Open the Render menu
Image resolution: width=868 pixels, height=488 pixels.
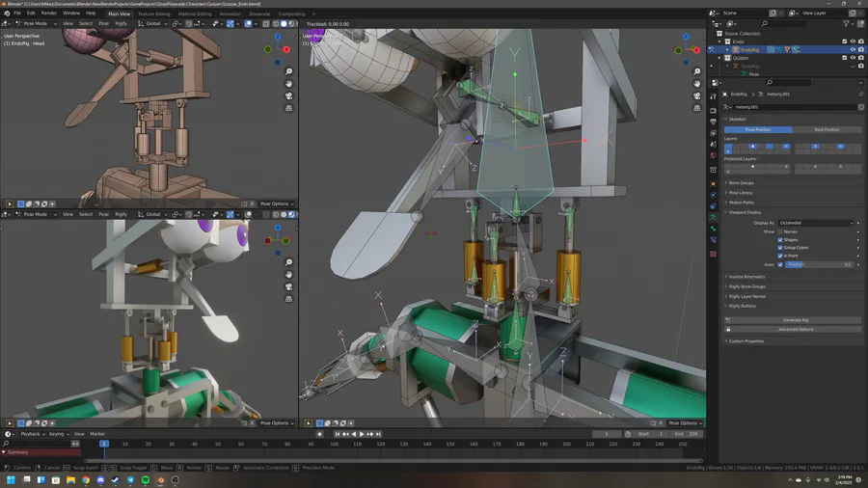[49, 14]
